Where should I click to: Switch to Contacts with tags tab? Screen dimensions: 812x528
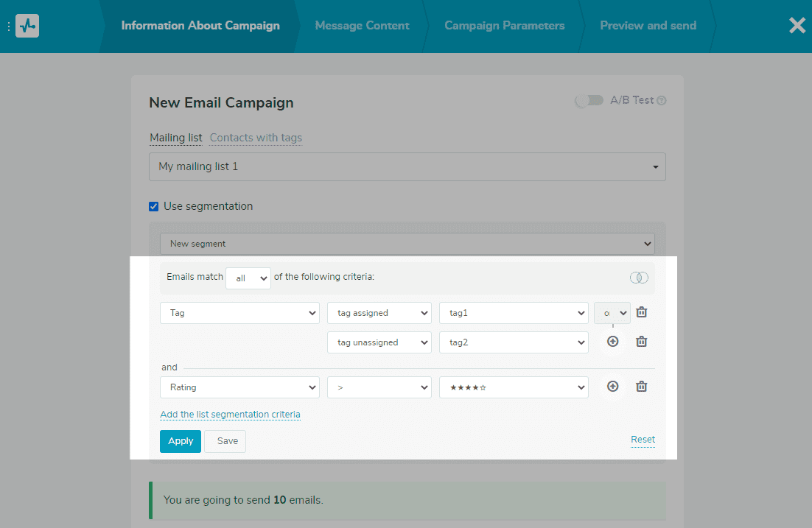click(x=256, y=138)
